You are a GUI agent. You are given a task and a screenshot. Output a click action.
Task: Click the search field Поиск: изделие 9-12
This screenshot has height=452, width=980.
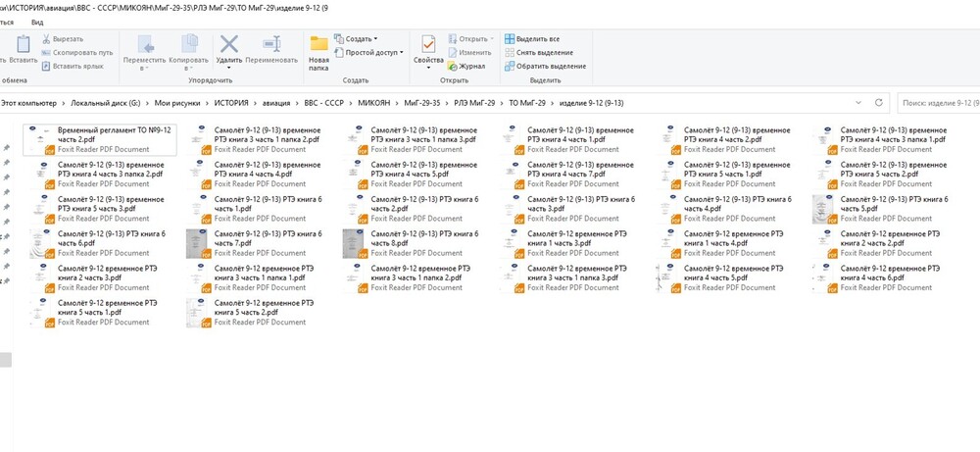click(x=938, y=103)
